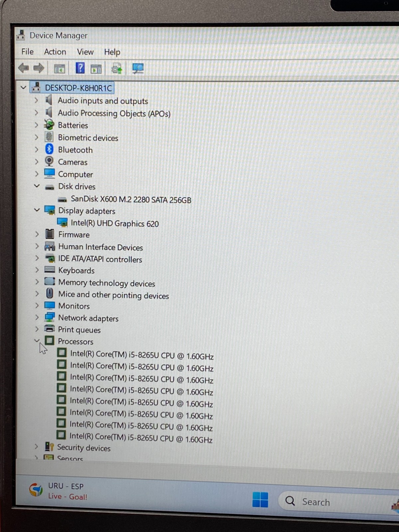Image resolution: width=399 pixels, height=532 pixels.
Task: Open the View menu
Action: pyautogui.click(x=85, y=52)
